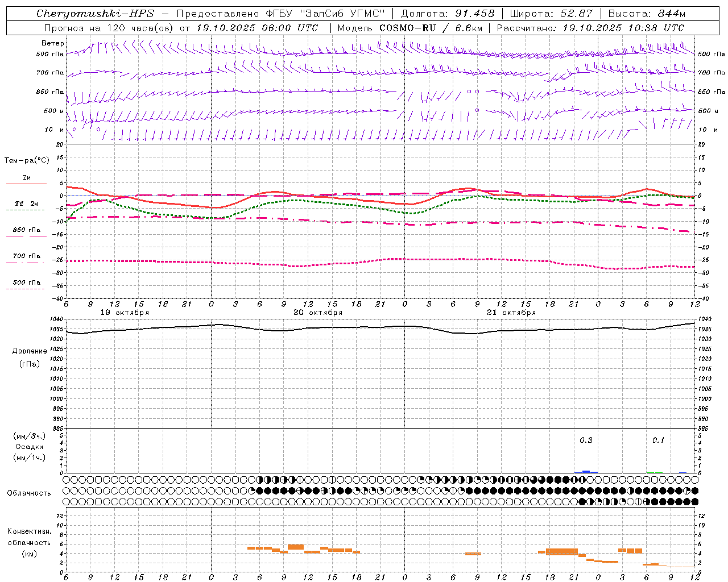This screenshot has width=728, height=582.
Task: Click the date label 21 октября
Action: coord(511,313)
